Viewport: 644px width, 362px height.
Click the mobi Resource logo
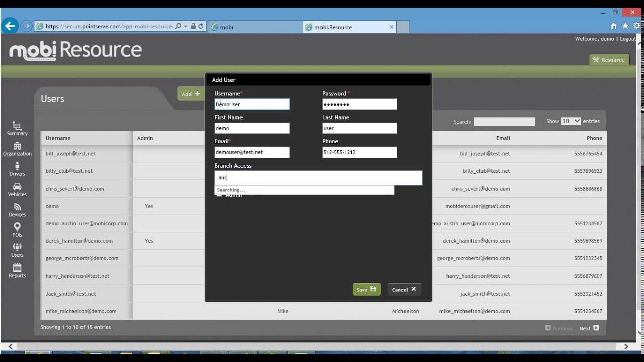click(x=75, y=50)
